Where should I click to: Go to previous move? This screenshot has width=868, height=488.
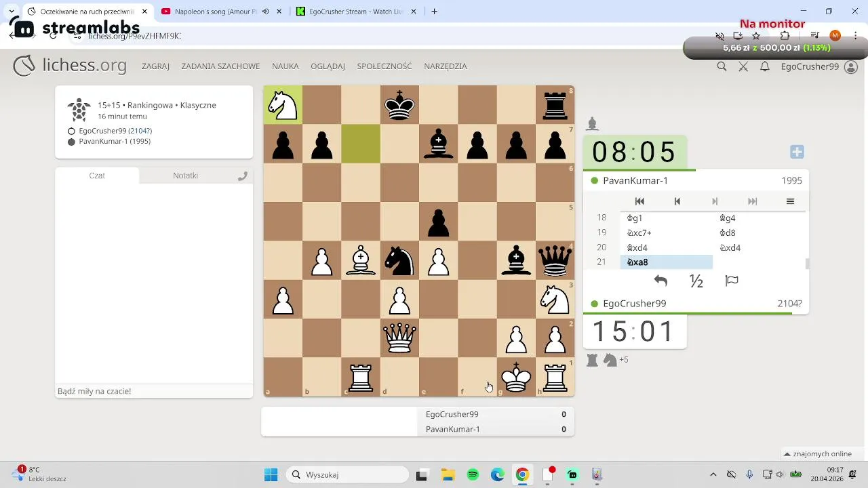[677, 201]
